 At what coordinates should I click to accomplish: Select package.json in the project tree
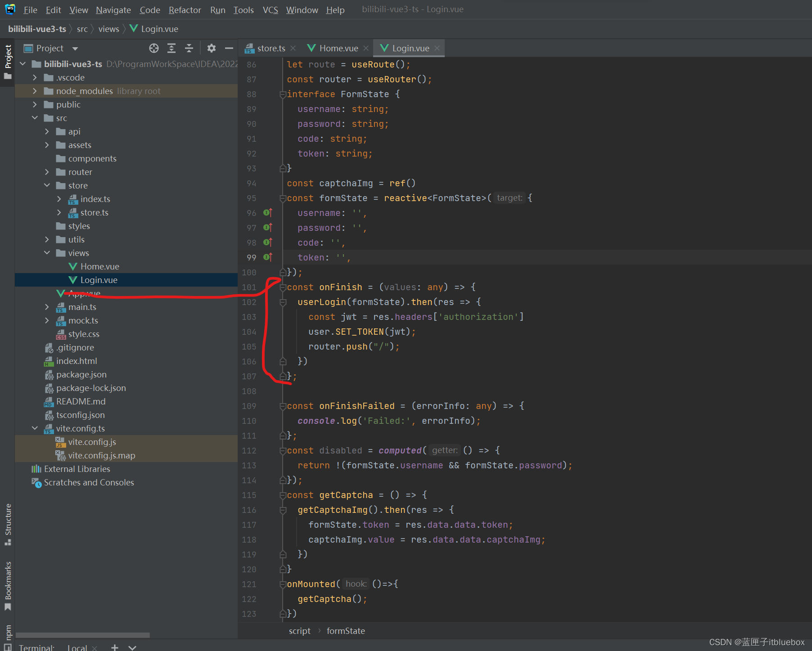tap(81, 374)
